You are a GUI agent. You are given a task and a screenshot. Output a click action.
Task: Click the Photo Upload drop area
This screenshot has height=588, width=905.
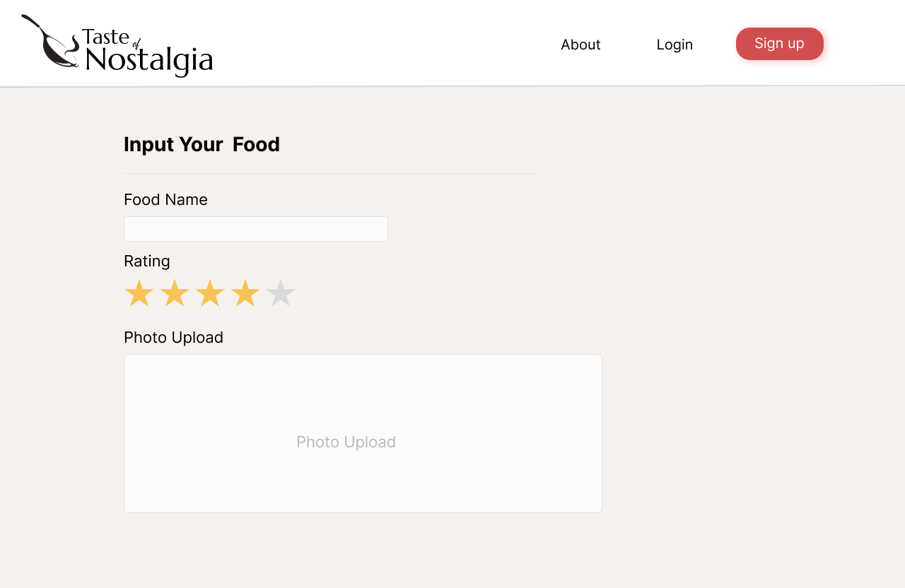pyautogui.click(x=363, y=433)
